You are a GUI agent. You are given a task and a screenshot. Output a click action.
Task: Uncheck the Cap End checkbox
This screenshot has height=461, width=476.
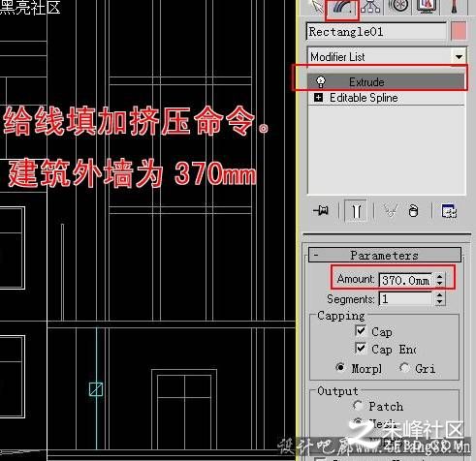[361, 348]
